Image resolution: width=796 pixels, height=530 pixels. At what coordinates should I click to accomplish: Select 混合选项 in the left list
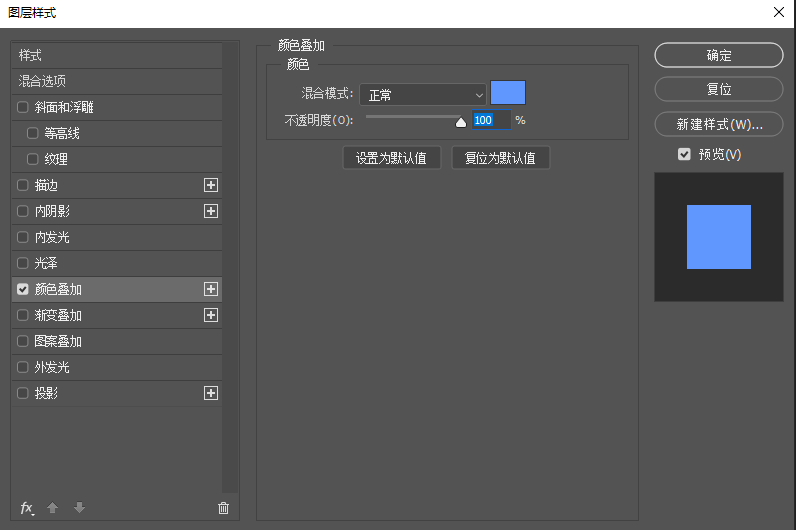pyautogui.click(x=117, y=81)
